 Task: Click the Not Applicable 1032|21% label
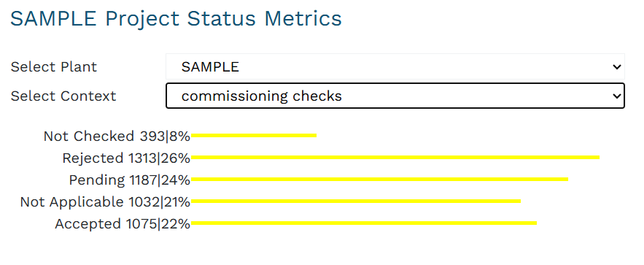(x=105, y=201)
